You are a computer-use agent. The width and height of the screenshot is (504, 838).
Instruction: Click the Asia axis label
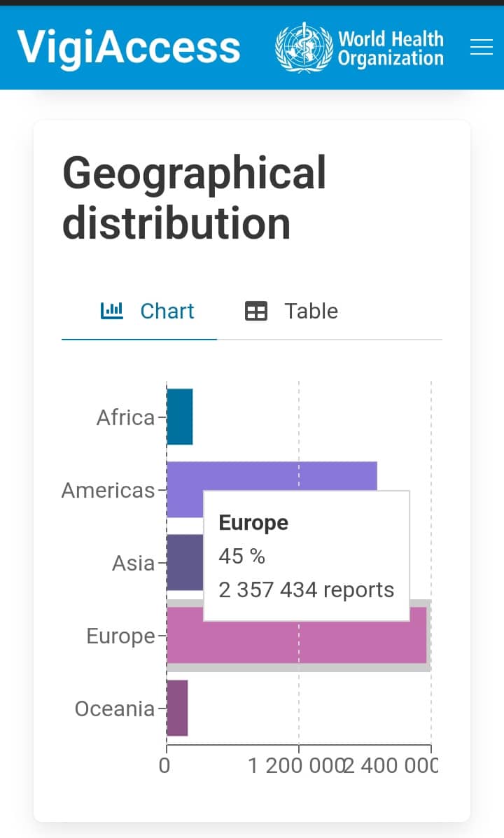133,563
